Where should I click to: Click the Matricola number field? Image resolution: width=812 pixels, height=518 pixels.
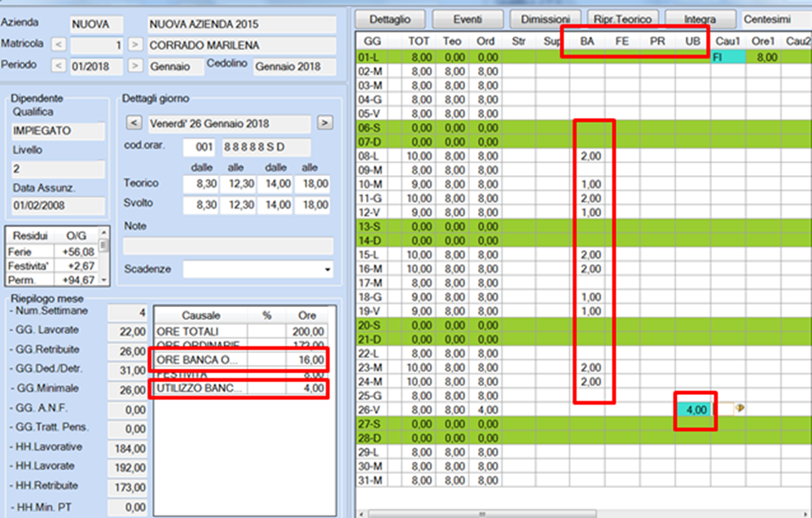click(97, 46)
